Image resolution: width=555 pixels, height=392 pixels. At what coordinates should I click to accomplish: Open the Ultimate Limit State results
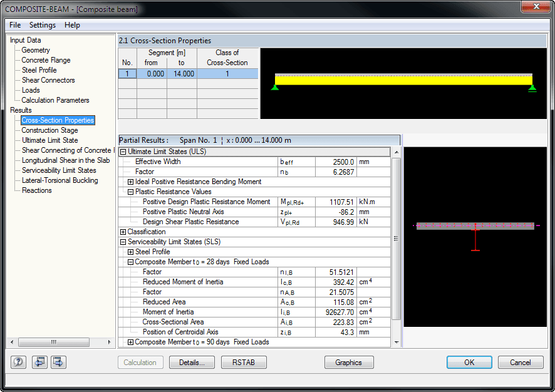coord(50,140)
